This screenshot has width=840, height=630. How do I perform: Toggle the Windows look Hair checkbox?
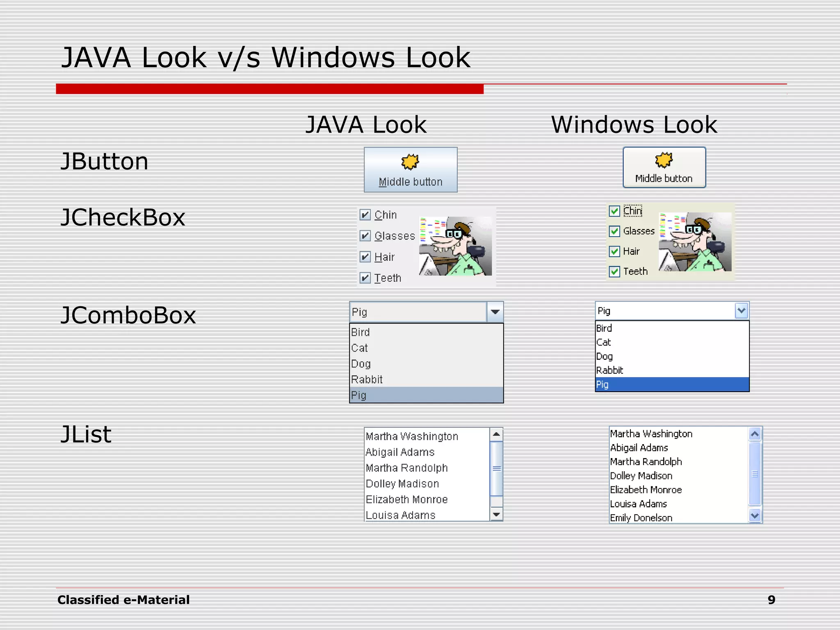click(614, 251)
